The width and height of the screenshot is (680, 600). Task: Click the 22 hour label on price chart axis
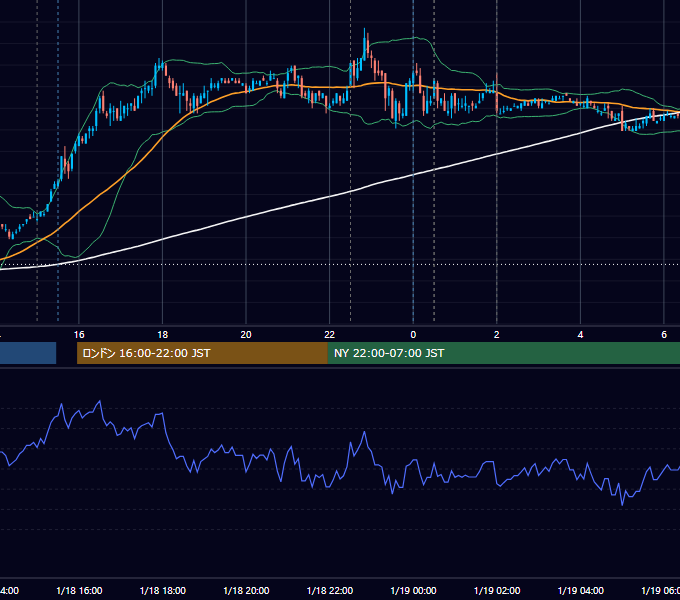330,335
